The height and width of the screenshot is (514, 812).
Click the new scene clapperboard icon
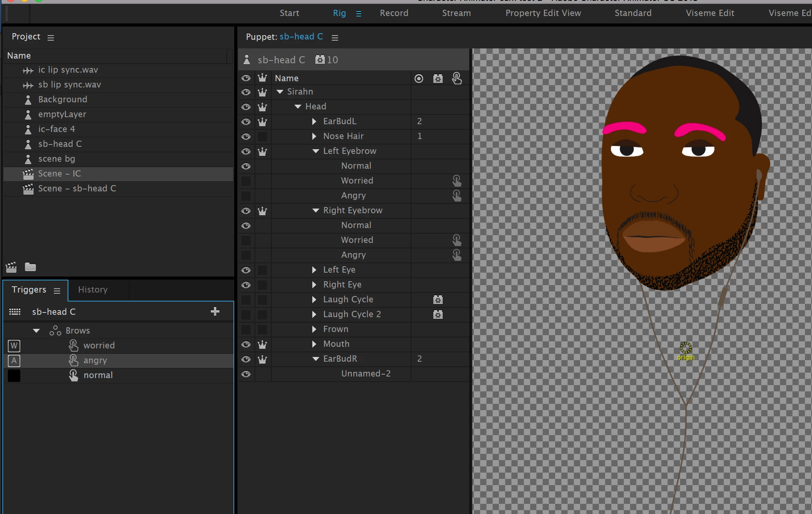(x=11, y=267)
